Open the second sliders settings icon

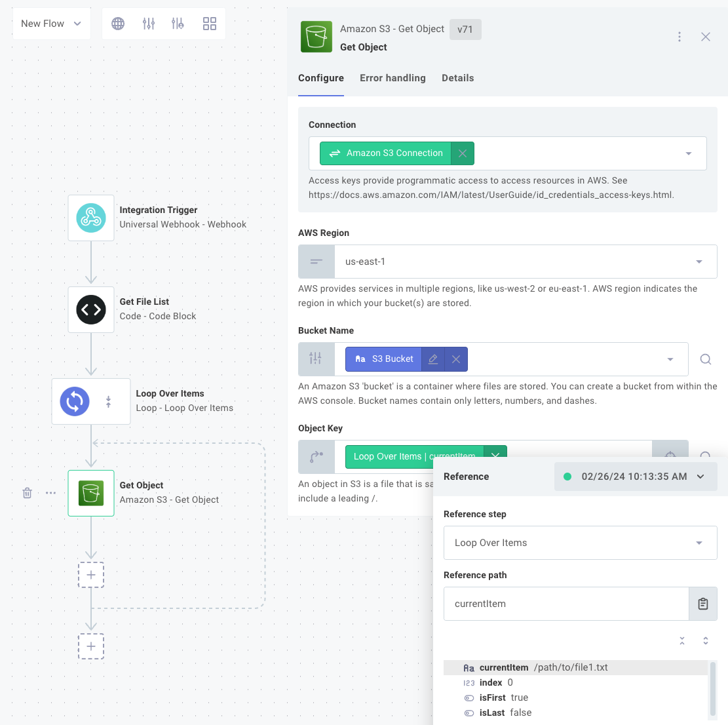pyautogui.click(x=178, y=23)
